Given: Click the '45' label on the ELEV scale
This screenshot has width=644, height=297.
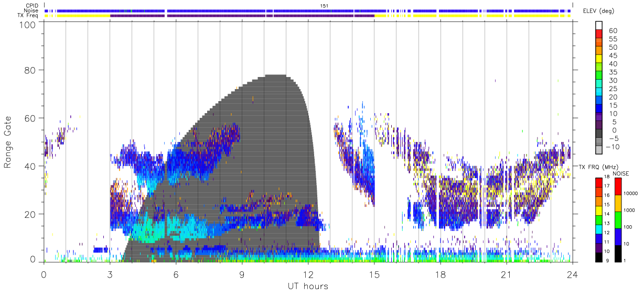Looking at the screenshot, I should [x=613, y=56].
